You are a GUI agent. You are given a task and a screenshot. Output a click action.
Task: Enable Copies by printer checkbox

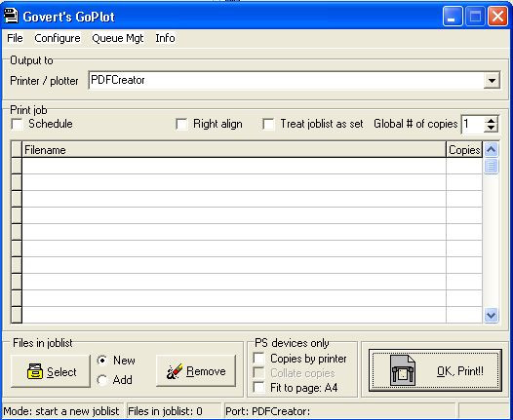(x=259, y=359)
